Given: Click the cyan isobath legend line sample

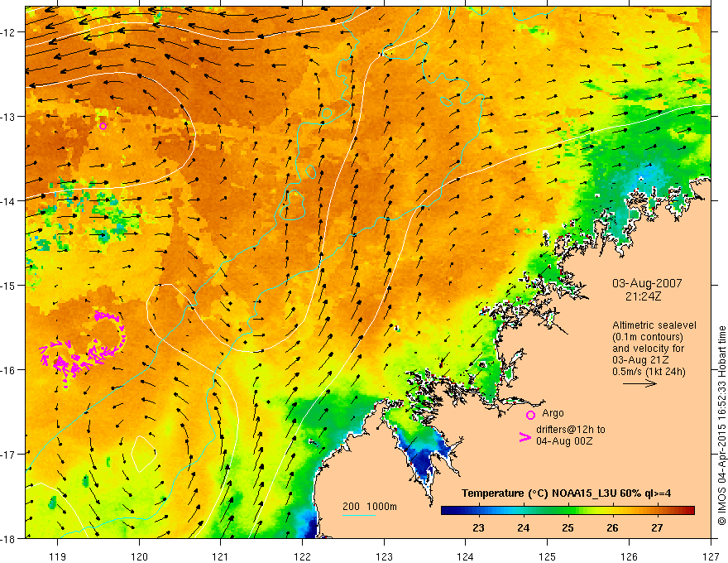Looking at the screenshot, I should 359,515.
